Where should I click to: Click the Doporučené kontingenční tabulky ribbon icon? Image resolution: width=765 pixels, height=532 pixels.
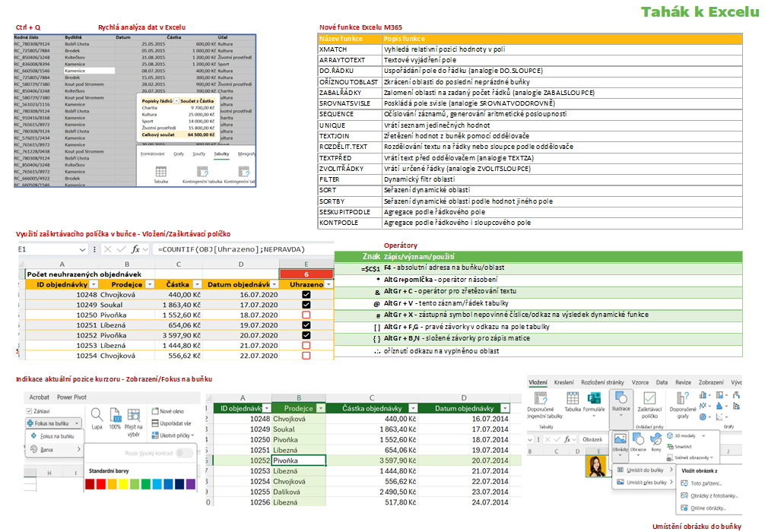tap(541, 398)
